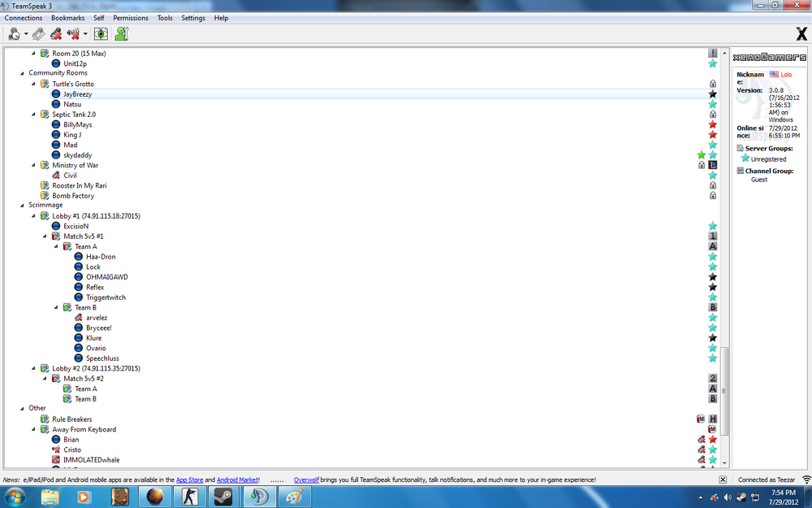
Task: Click the Unregistered server group star
Action: pos(745,158)
